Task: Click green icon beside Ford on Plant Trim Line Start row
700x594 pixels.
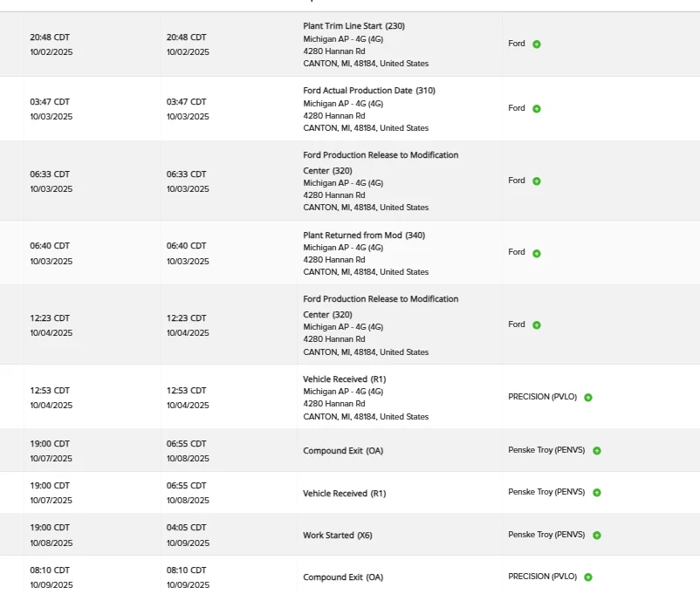Action: coord(537,44)
